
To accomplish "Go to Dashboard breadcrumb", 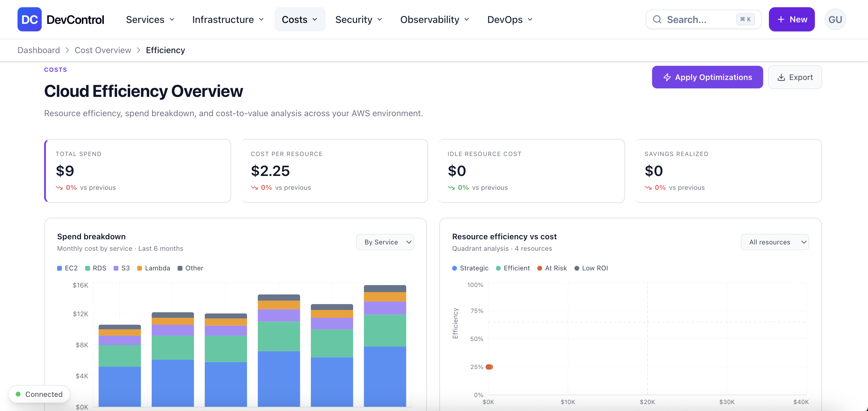I will tap(39, 50).
